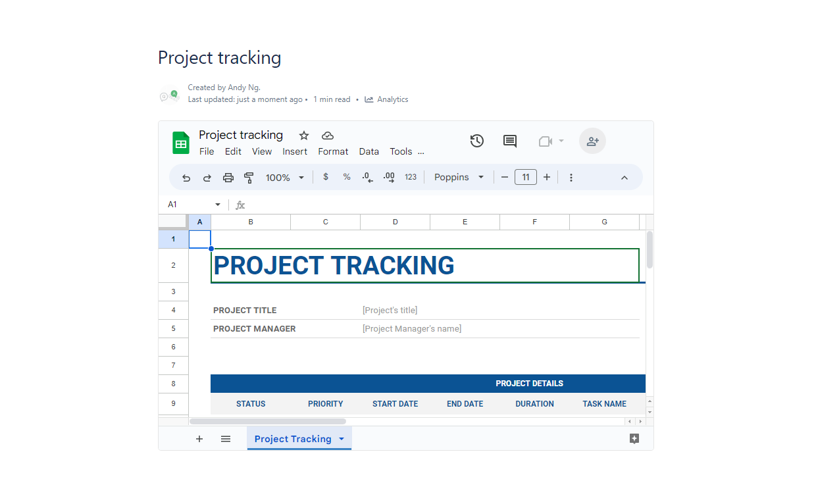Decrease font size with minus button
Screen dimensions: 816x504
coord(505,177)
